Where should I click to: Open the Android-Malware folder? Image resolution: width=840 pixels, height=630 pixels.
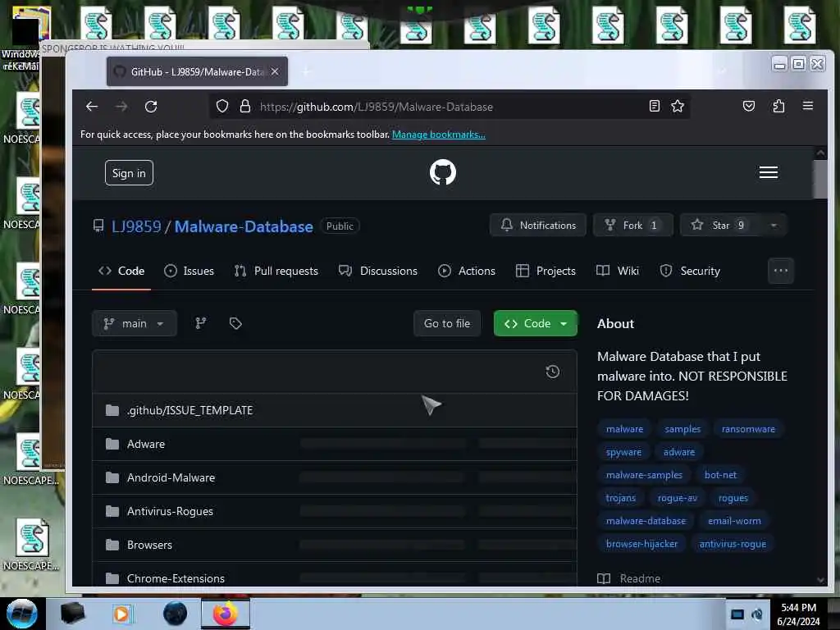click(171, 478)
